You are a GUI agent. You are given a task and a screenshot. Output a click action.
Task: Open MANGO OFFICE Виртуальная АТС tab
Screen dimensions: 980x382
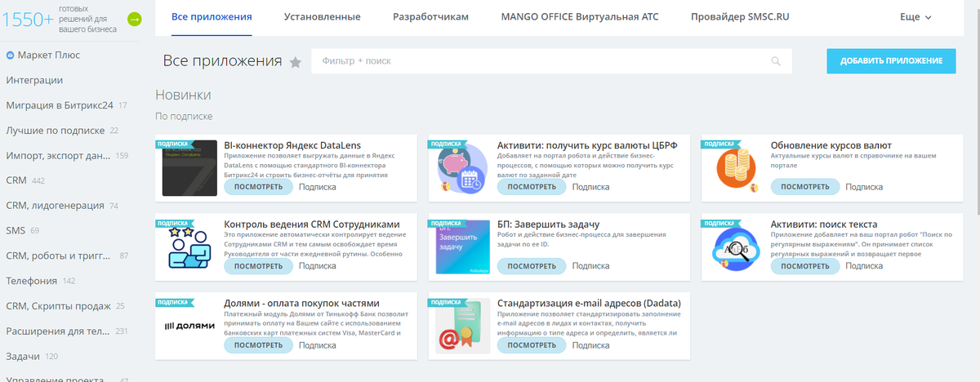[580, 17]
